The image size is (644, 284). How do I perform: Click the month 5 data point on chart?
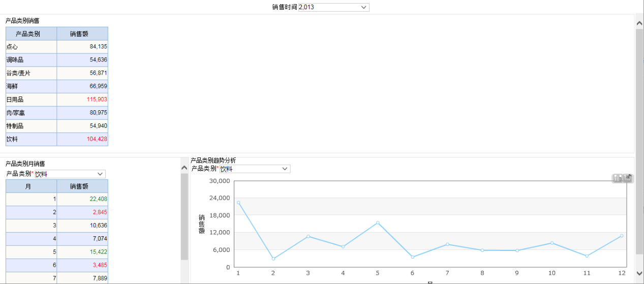point(378,223)
